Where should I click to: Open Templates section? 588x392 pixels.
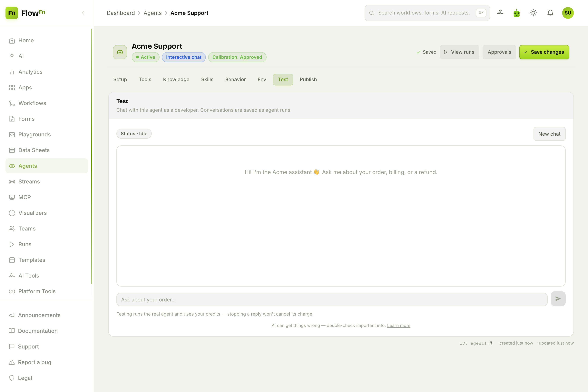(47, 260)
